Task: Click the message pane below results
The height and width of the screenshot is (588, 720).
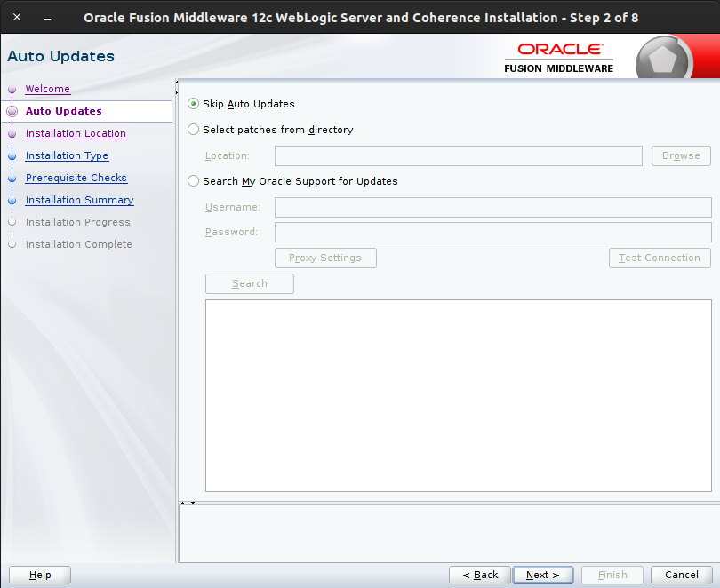Action: 449,534
